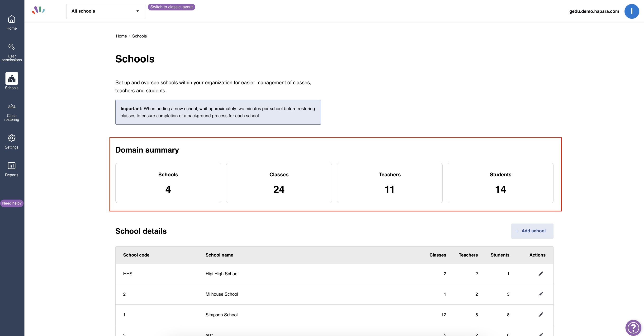Click the School name column header
The width and height of the screenshot is (644, 336).
pos(219,255)
